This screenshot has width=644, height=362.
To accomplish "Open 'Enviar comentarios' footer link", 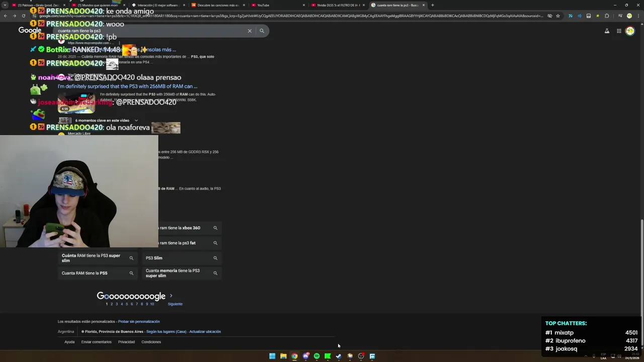I will click(x=96, y=342).
